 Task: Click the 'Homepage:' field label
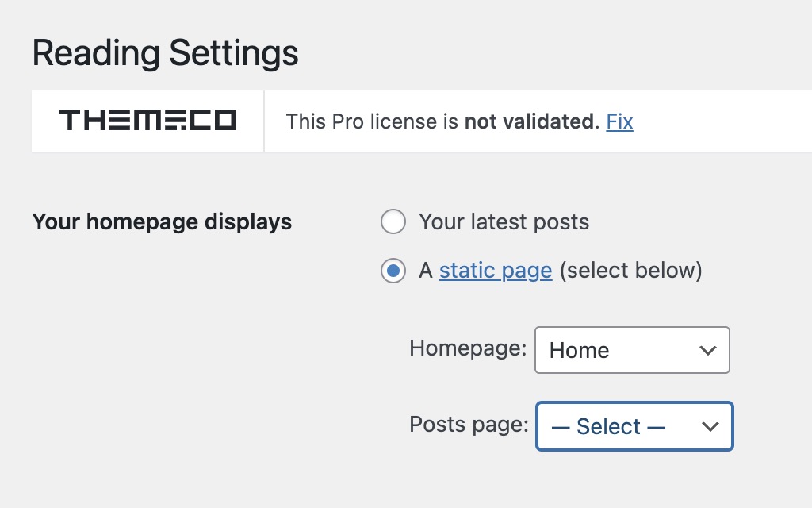(468, 348)
